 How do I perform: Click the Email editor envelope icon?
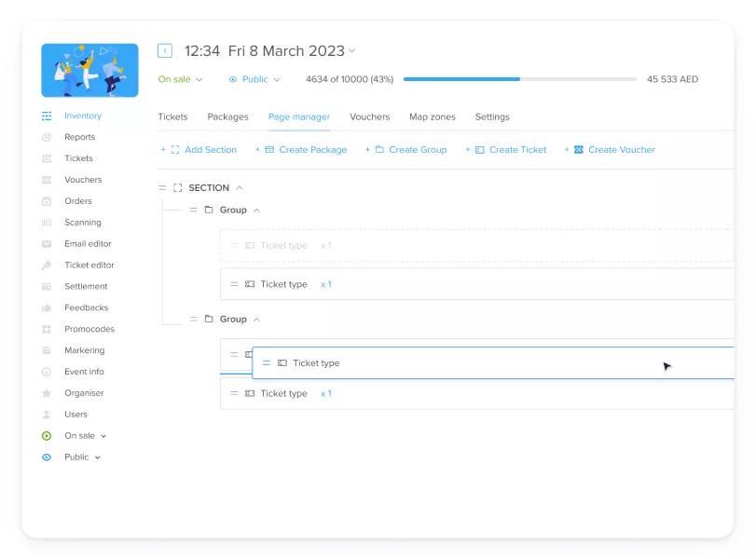(47, 244)
